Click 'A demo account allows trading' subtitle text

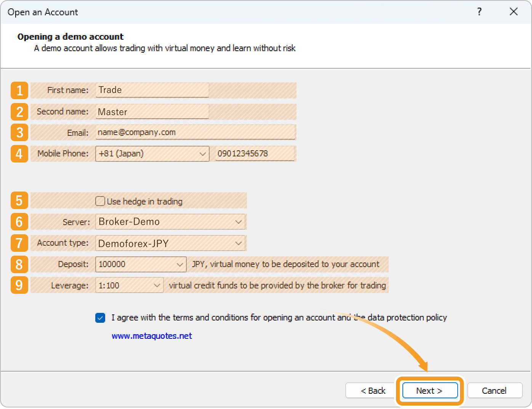[165, 48]
